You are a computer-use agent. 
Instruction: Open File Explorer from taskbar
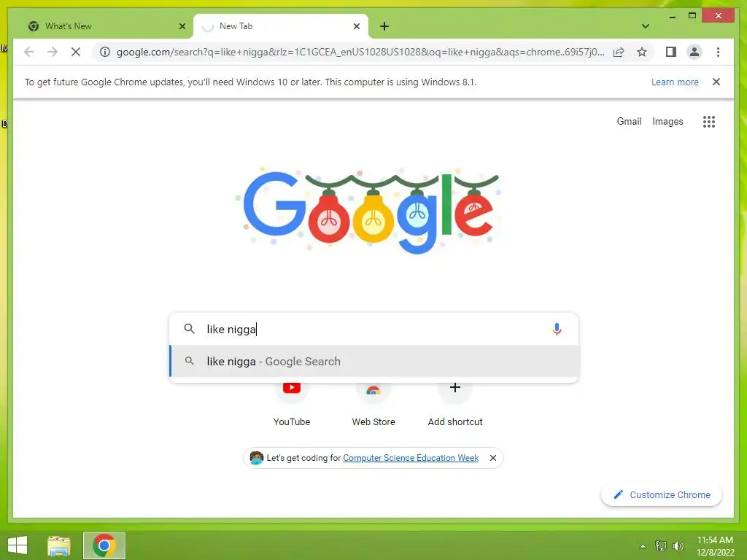click(59, 545)
